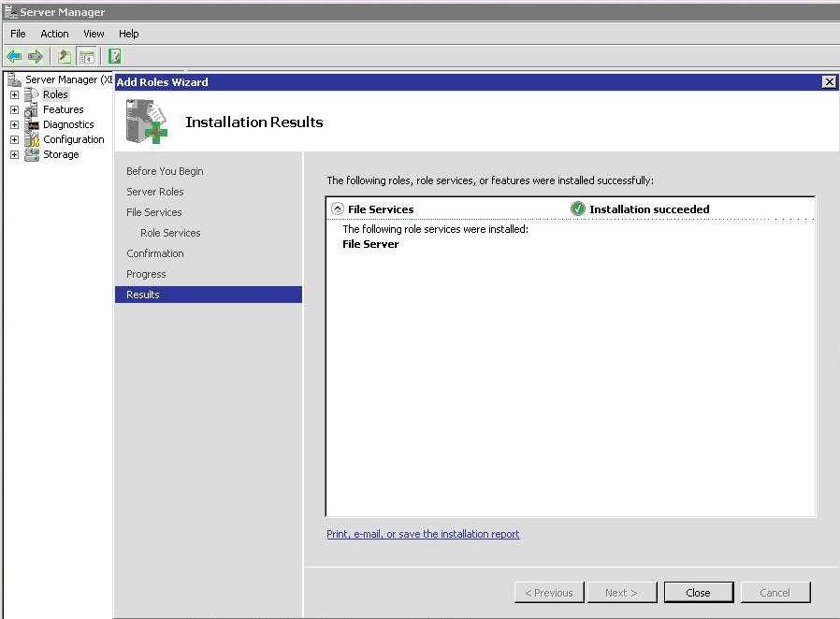
Task: Open the View menu
Action: 94,34
